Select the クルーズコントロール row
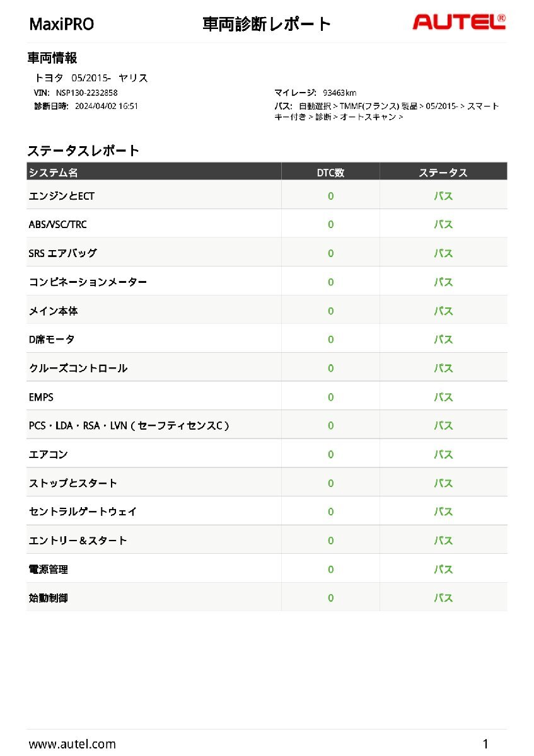The image size is (534, 756). pyautogui.click(x=78, y=369)
